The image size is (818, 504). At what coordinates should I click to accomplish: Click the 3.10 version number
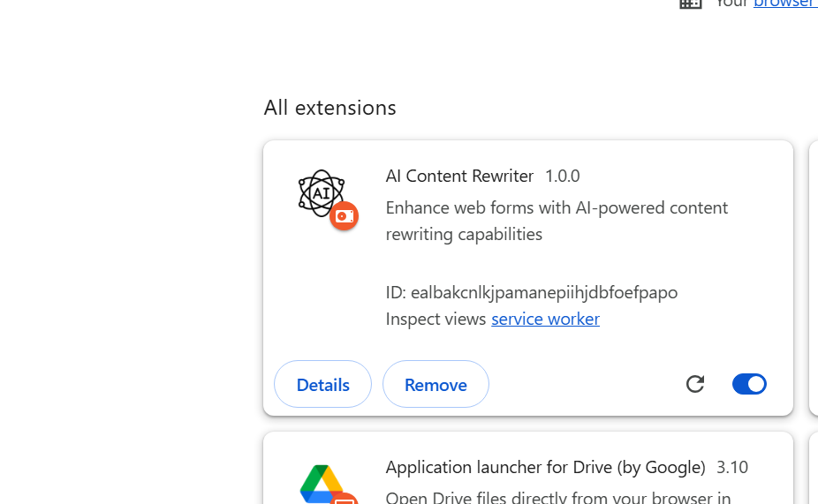click(x=731, y=467)
